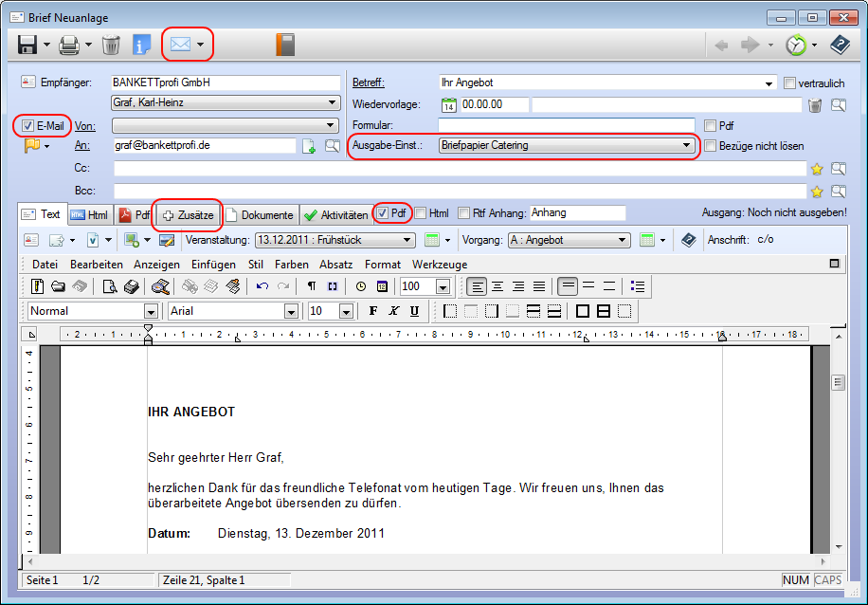Click the bold F formatting icon
Screen dimensions: 868x605
coord(372,311)
